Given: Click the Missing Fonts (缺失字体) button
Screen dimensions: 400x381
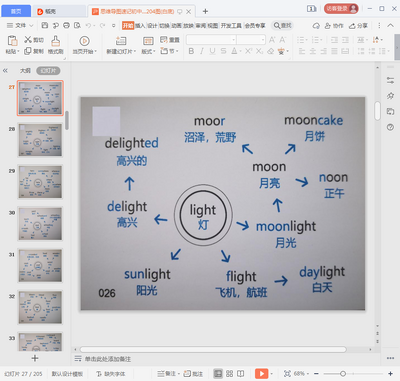Looking at the screenshot, I should (111, 374).
